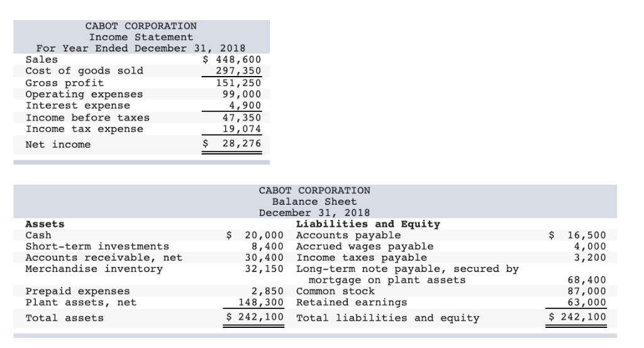Select Plant assets, net value 148,300
Screen dimensions: 644x348
point(261,302)
